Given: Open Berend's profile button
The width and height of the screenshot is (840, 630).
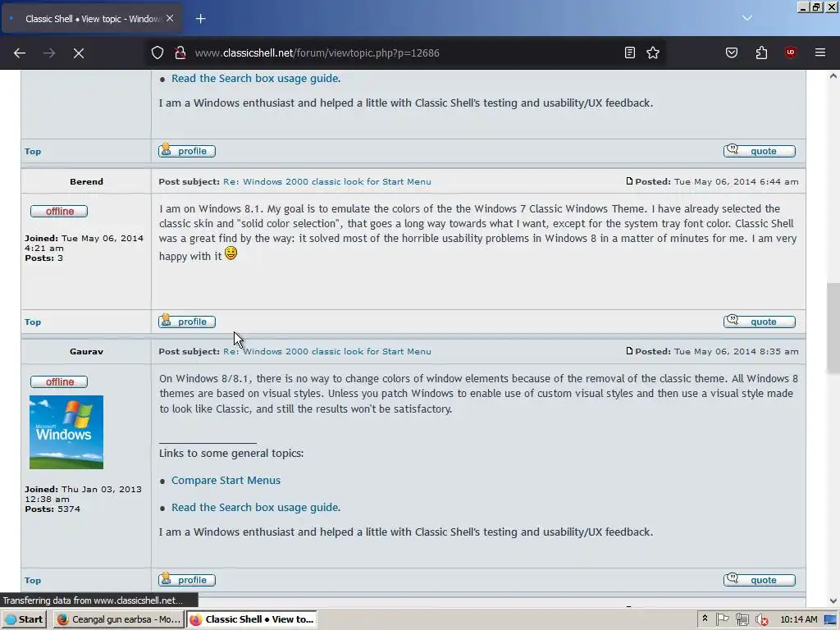Looking at the screenshot, I should 187,322.
